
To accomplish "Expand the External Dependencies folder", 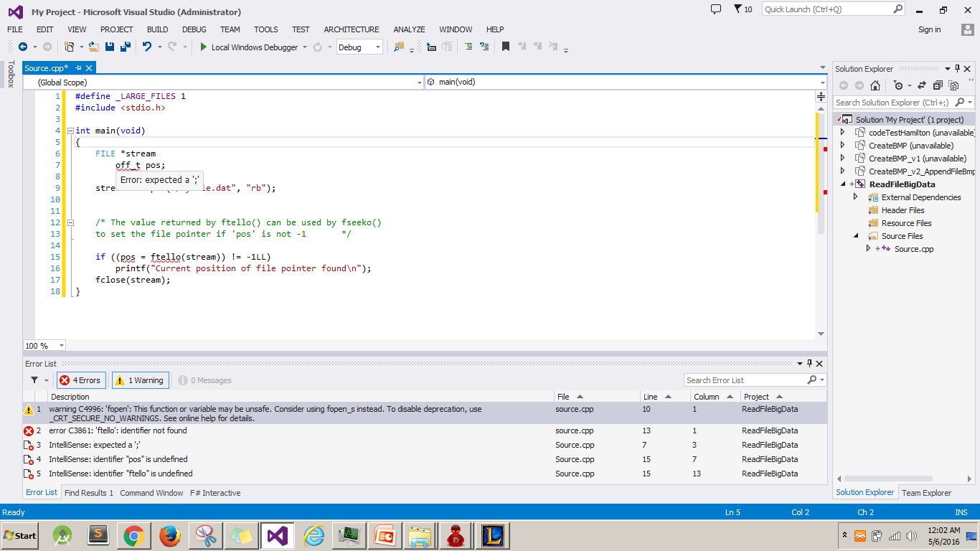I will pos(855,197).
